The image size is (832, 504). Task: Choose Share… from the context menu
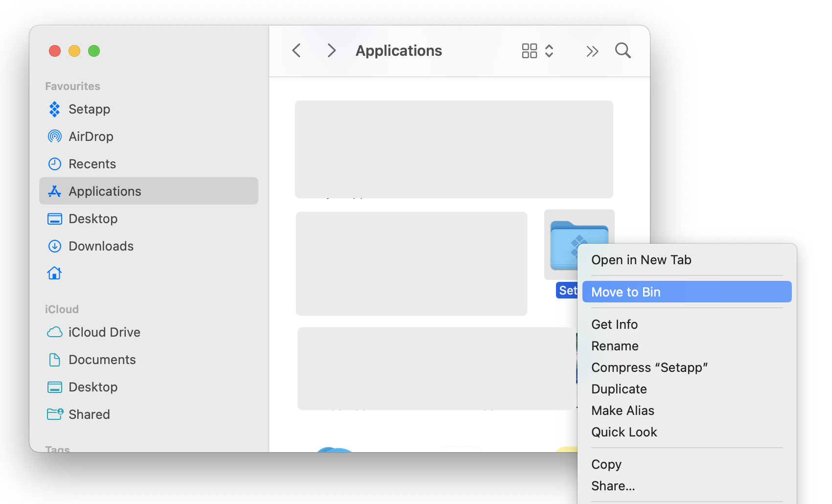[x=613, y=485]
